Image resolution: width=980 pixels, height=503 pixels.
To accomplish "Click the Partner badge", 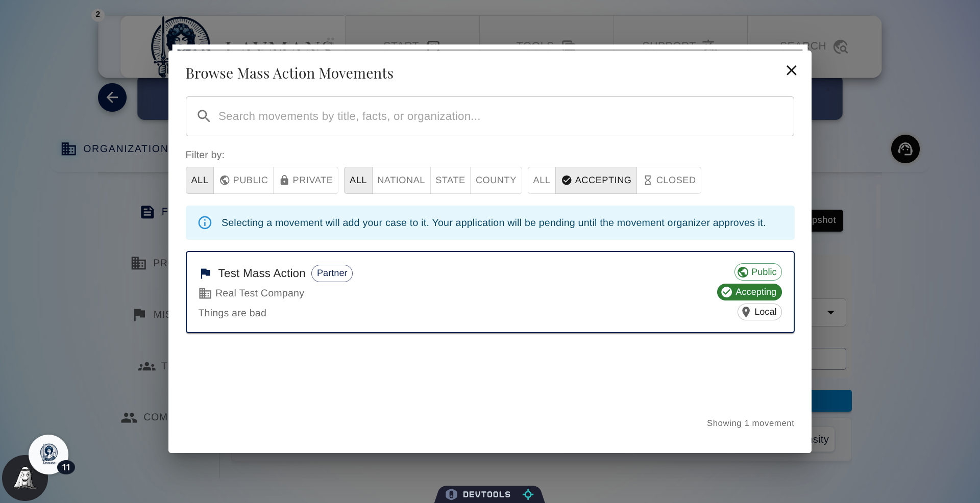I will click(x=332, y=273).
